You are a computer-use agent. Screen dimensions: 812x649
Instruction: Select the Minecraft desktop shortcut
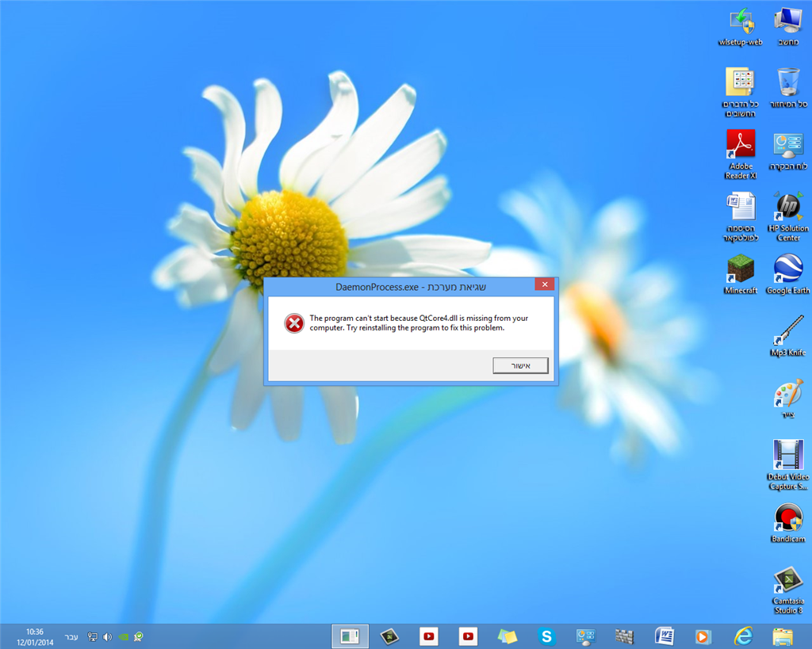pyautogui.click(x=741, y=275)
